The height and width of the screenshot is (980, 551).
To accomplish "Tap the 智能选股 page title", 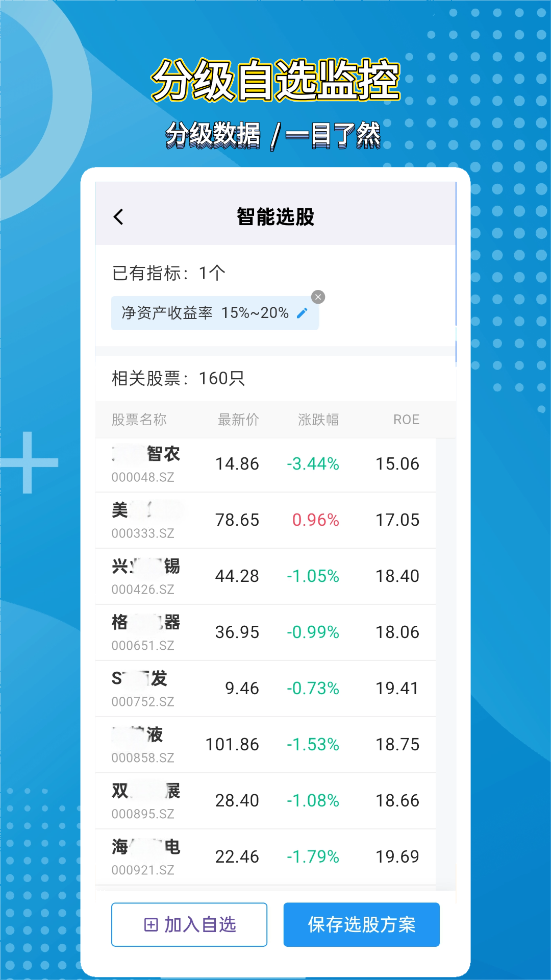I will (275, 217).
